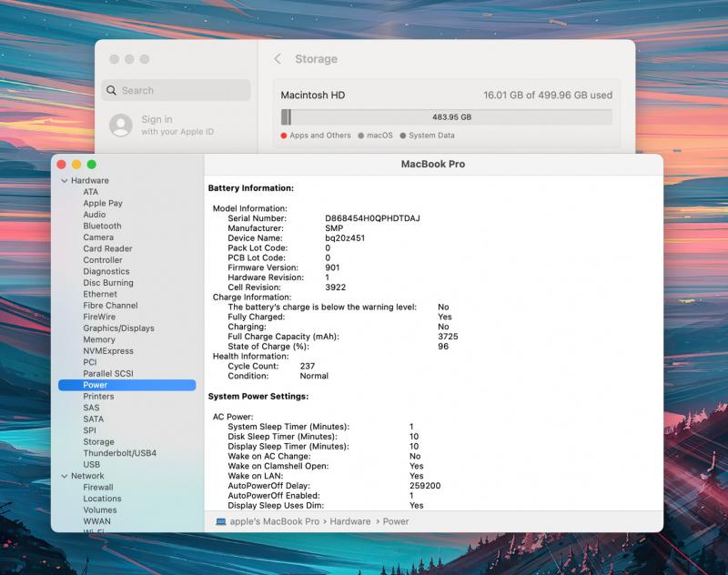This screenshot has width=728, height=575.
Task: Select SPI in the sidebar
Action: 89,430
